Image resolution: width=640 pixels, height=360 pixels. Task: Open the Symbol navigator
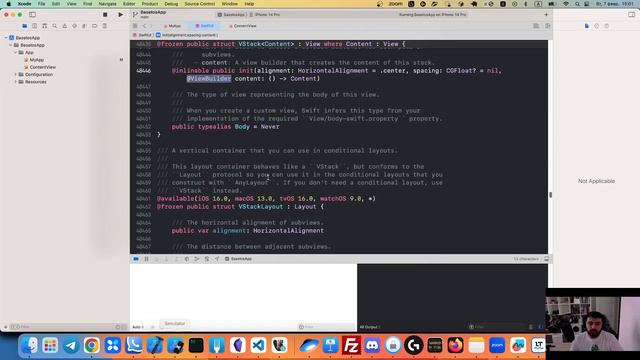point(44,26)
